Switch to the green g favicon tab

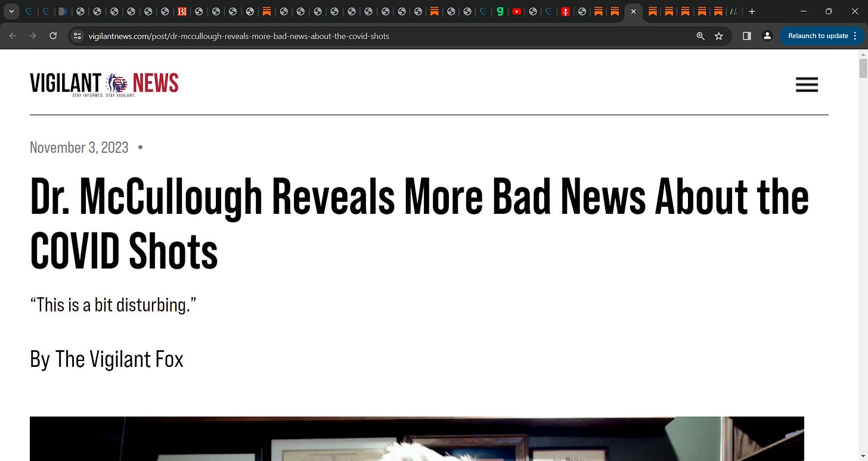point(500,11)
